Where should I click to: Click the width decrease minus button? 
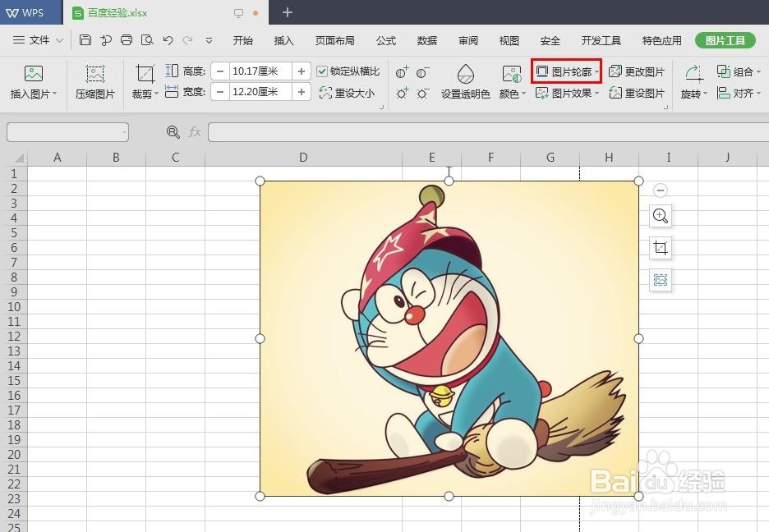(220, 92)
